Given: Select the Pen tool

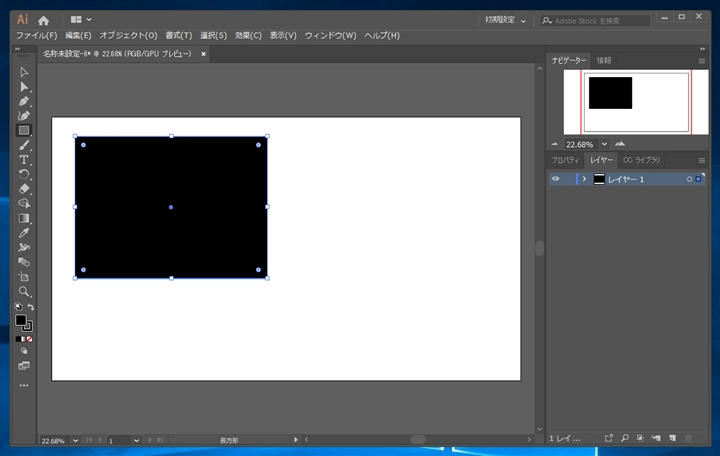Looking at the screenshot, I should point(24,101).
